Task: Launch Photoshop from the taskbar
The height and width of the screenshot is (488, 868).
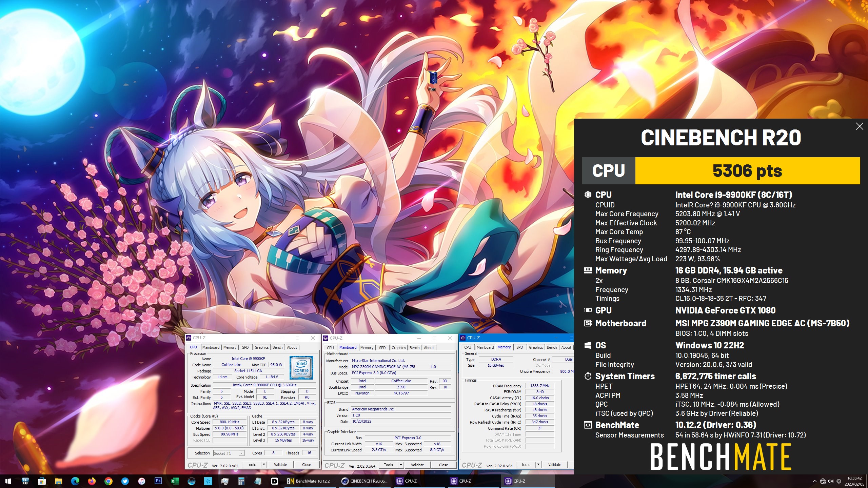Action: pos(158,481)
